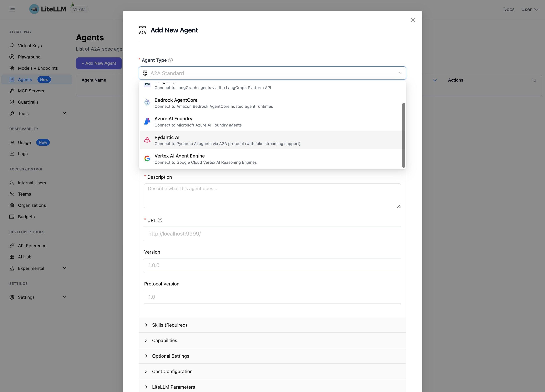Click the Actions column header

pyautogui.click(x=455, y=80)
